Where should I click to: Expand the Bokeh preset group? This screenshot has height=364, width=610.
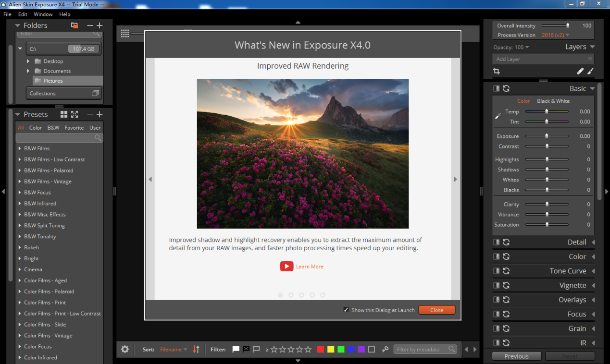pyautogui.click(x=20, y=247)
